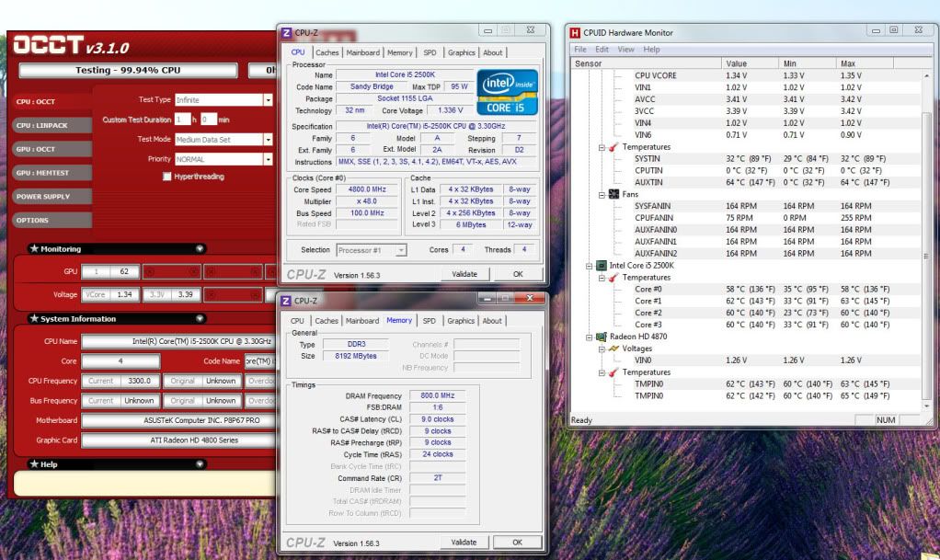Open the File menu in Hardware Monitor

tap(580, 49)
